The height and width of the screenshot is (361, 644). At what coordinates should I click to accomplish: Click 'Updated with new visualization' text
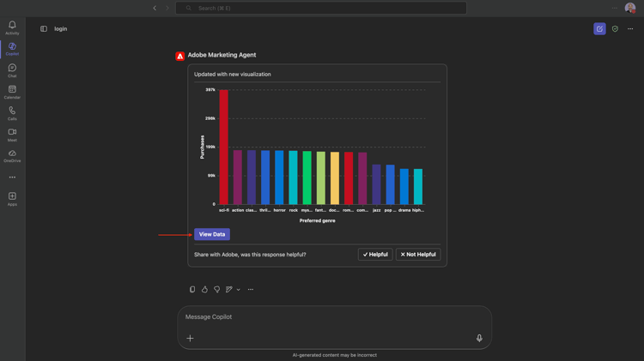233,75
